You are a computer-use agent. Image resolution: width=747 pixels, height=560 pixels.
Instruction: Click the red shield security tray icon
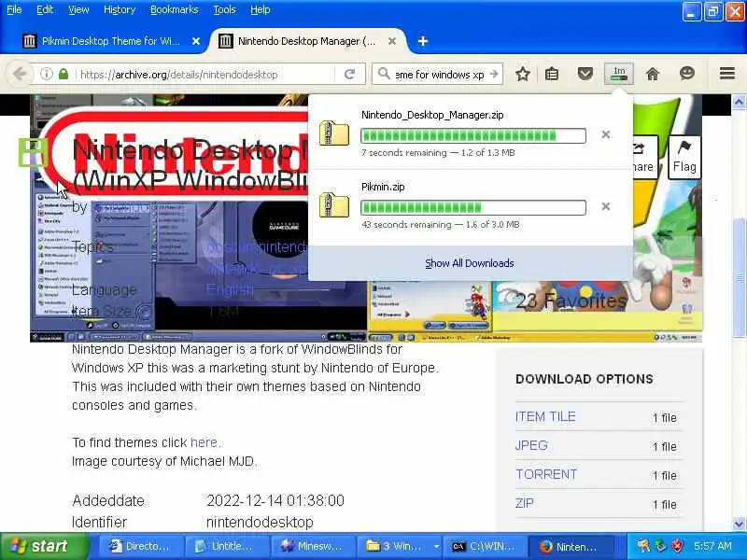pos(677,546)
